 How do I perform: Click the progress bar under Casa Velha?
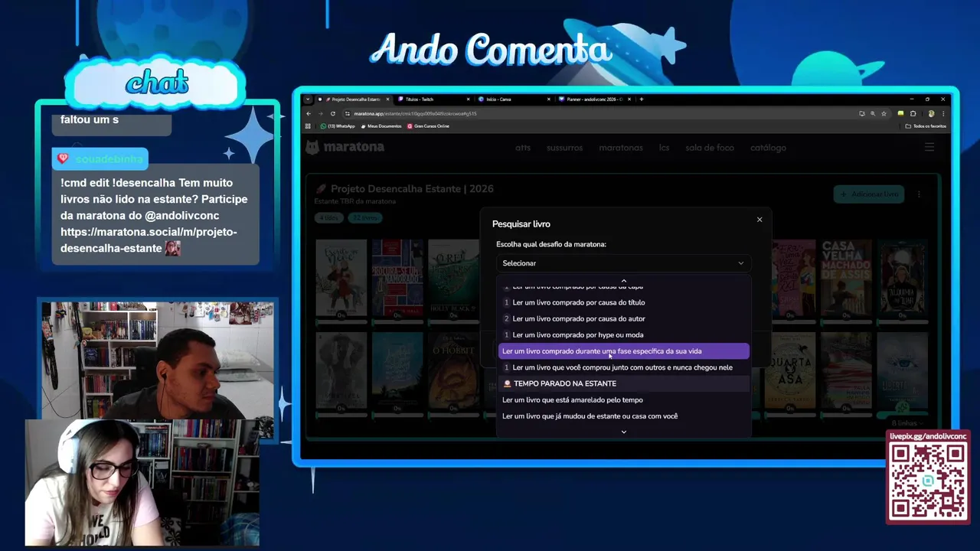(846, 322)
